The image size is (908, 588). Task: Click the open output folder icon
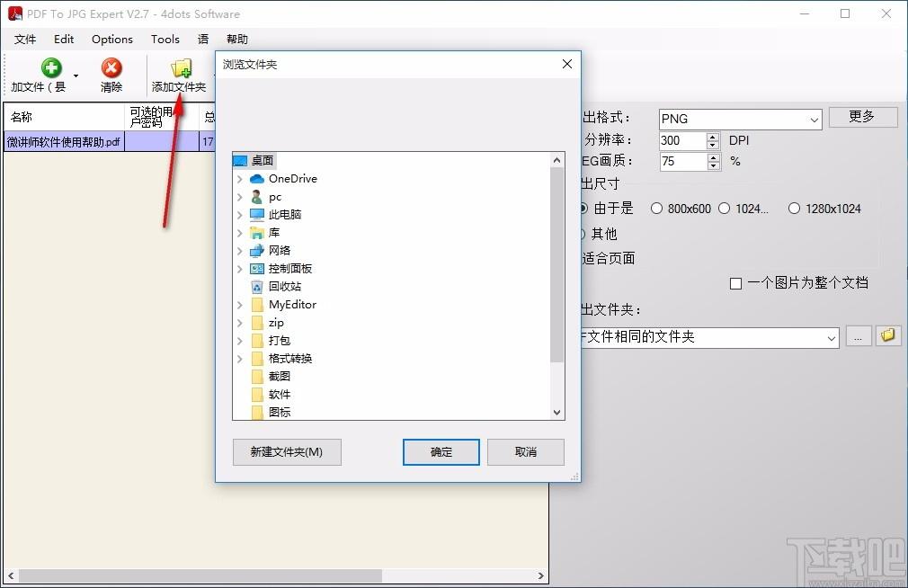pos(887,335)
